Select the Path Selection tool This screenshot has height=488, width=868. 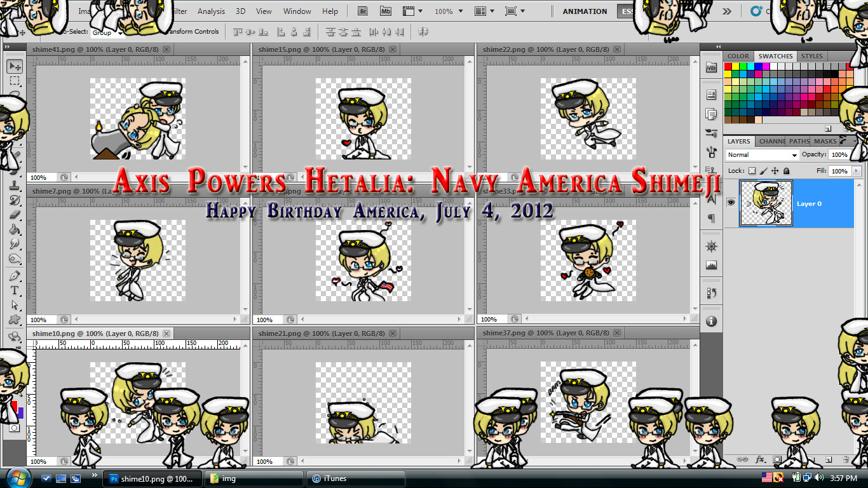15,305
